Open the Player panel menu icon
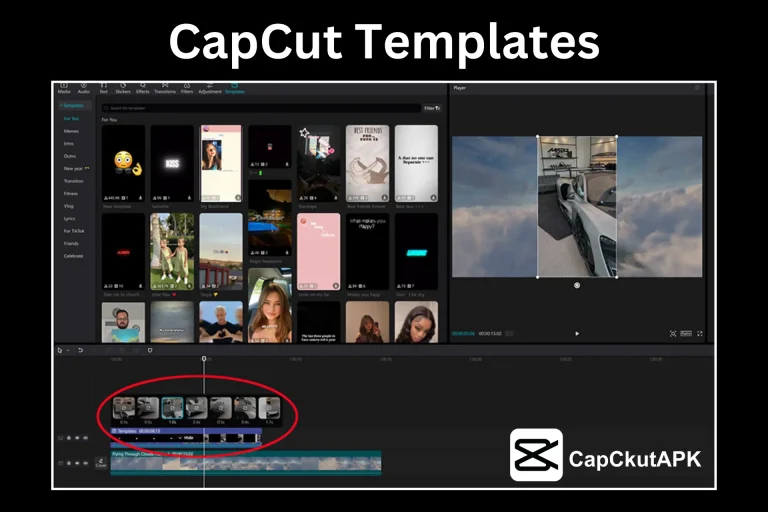 pyautogui.click(x=697, y=88)
